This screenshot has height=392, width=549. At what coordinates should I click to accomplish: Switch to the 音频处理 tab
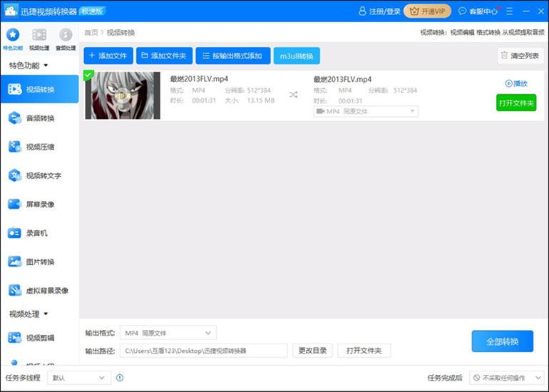tap(66, 39)
